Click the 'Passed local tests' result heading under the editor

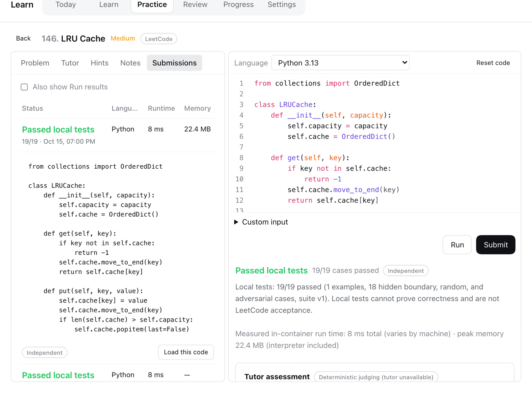(271, 271)
